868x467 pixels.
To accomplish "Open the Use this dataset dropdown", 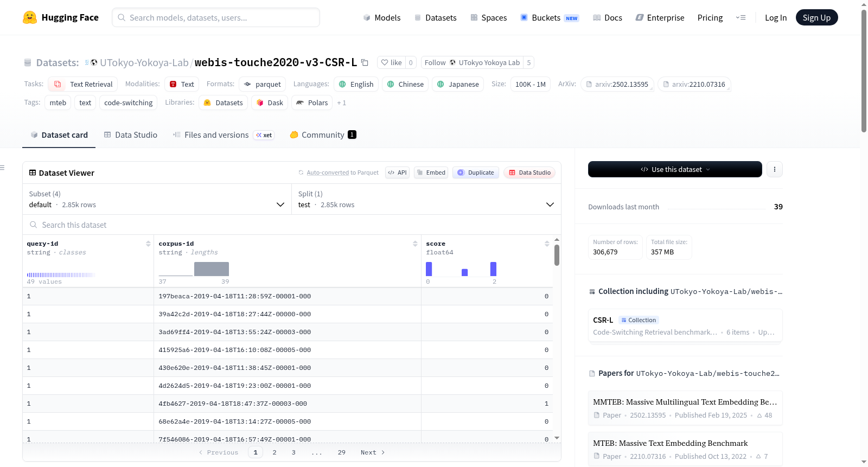I will click(x=675, y=169).
